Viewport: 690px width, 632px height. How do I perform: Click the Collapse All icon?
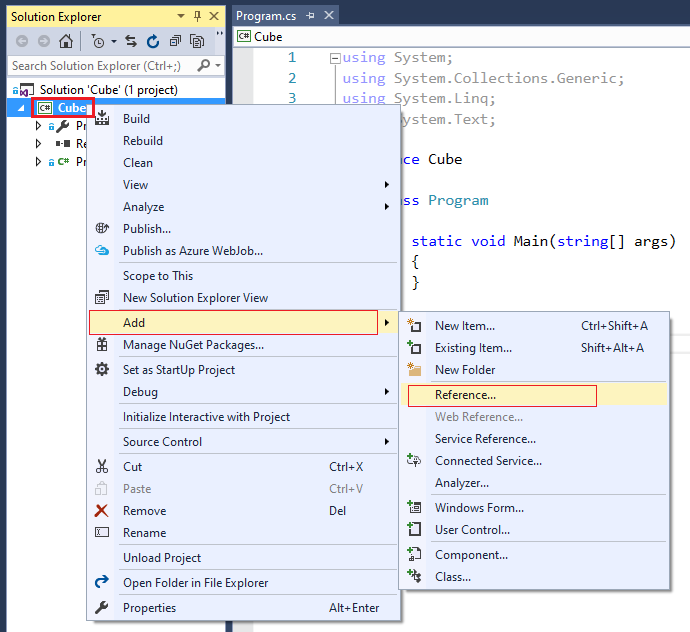(175, 41)
